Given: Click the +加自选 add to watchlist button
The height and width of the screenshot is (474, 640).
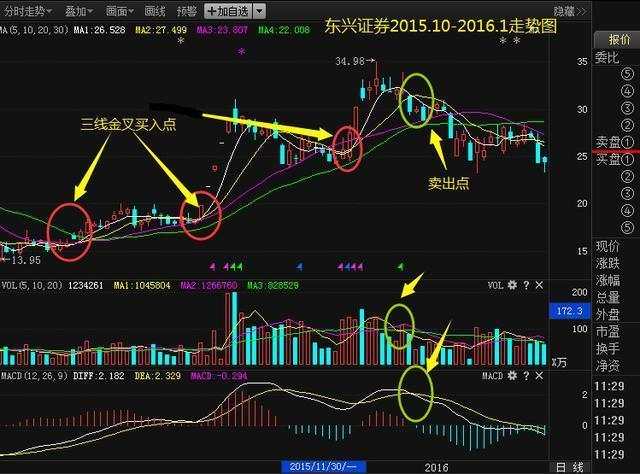Looking at the screenshot, I should coord(228,11).
